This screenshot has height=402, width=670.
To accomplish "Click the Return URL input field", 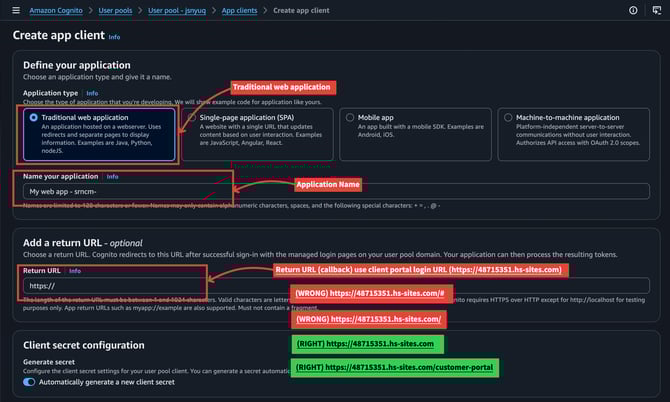I will (x=336, y=285).
